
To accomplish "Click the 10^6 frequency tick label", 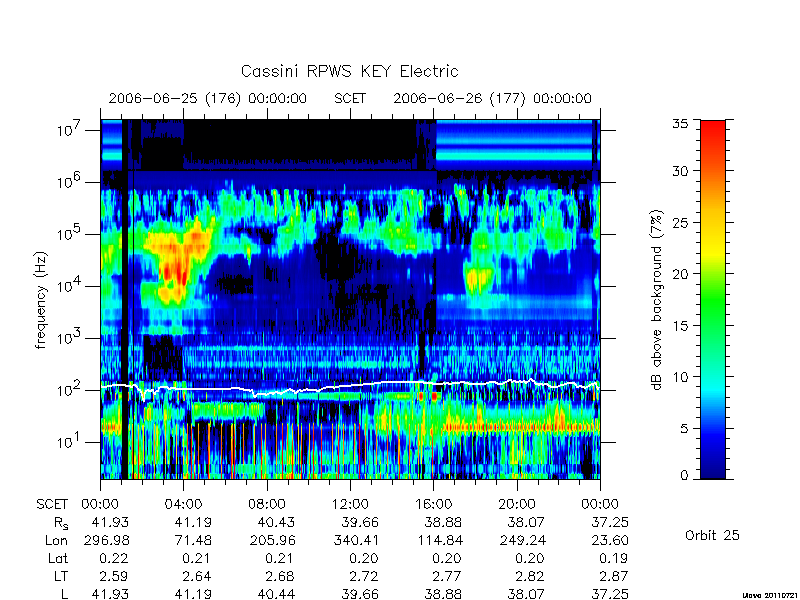I will [70, 182].
